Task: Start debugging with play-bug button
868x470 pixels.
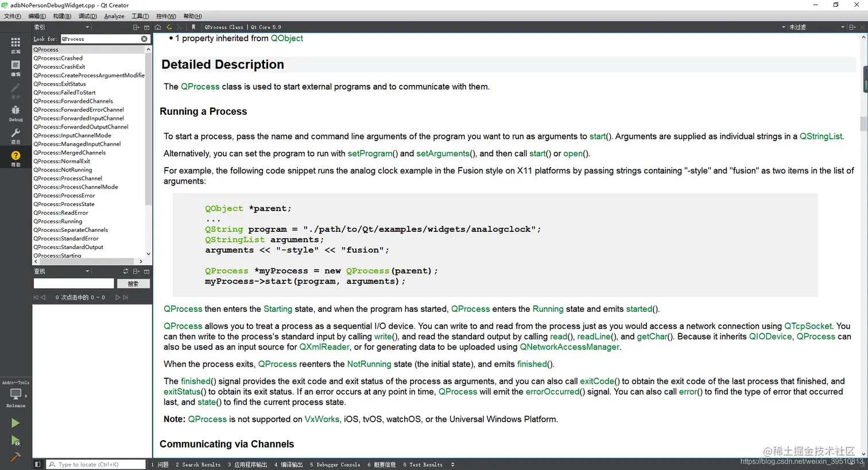Action: [15, 441]
